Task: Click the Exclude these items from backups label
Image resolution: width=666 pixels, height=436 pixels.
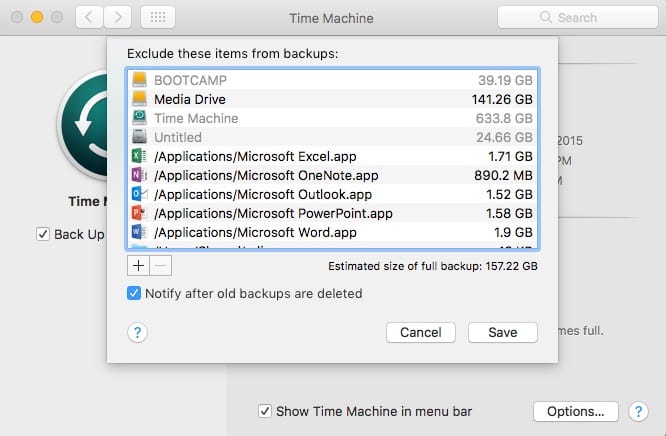Action: (232, 54)
